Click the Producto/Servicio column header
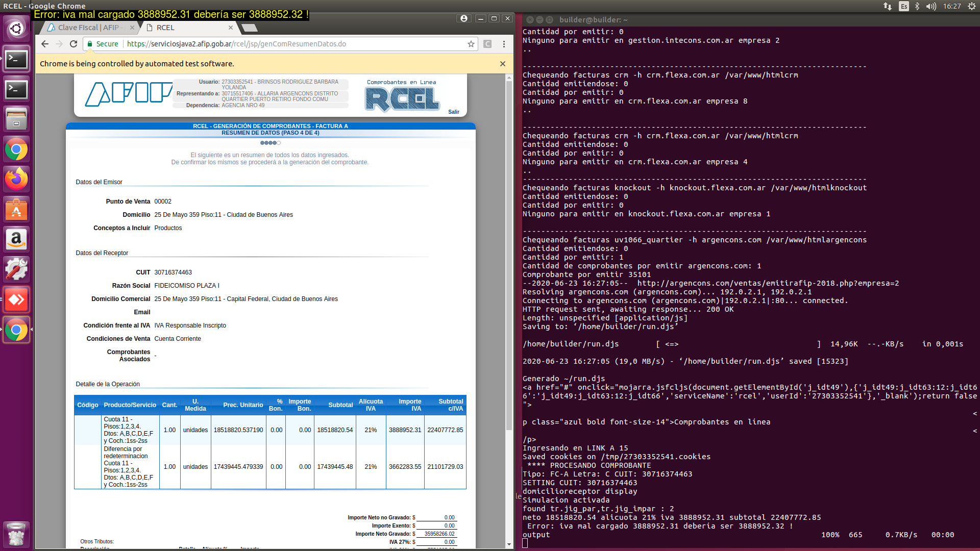Image resolution: width=980 pixels, height=551 pixels. coord(130,405)
